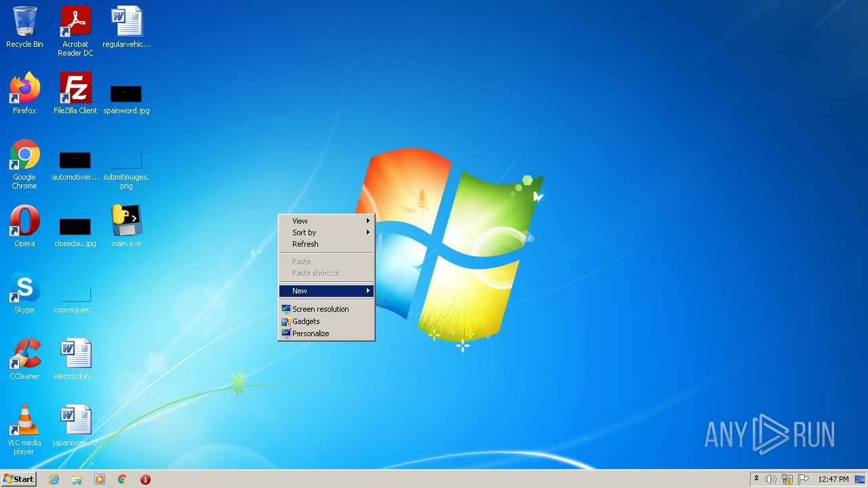
Task: Choose Refresh from the context menu
Action: 326,244
